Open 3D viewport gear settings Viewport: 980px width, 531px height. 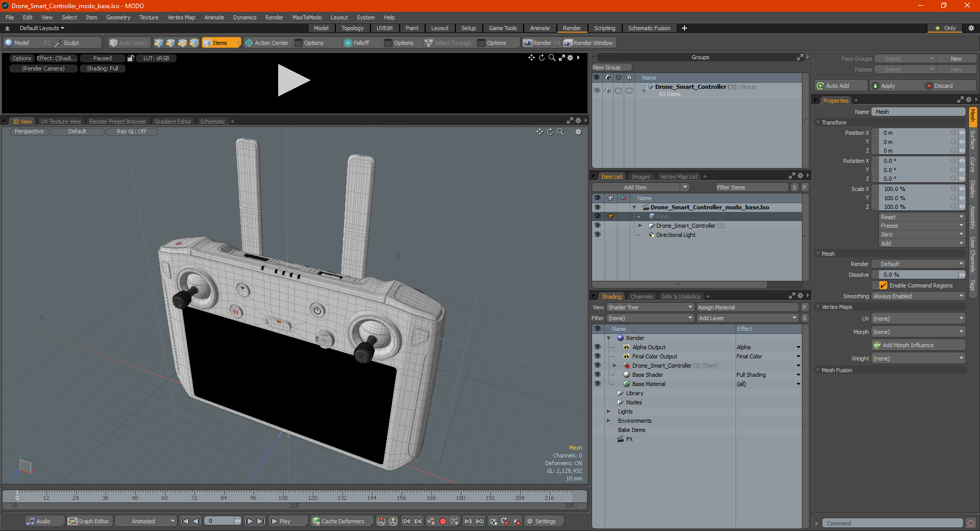coord(578,132)
